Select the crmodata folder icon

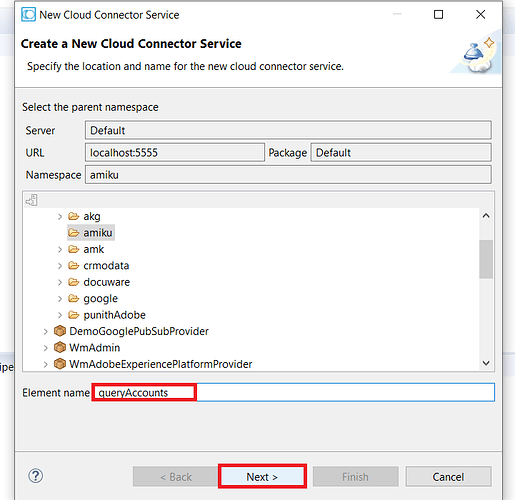pyautogui.click(x=74, y=266)
